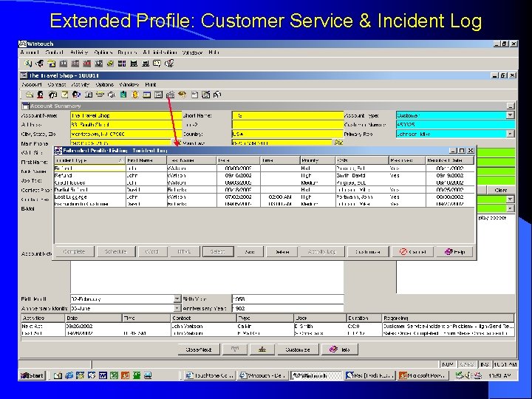Switch to the Touchtone taskbar item
This screenshot has width=532, height=399.
tap(209, 375)
